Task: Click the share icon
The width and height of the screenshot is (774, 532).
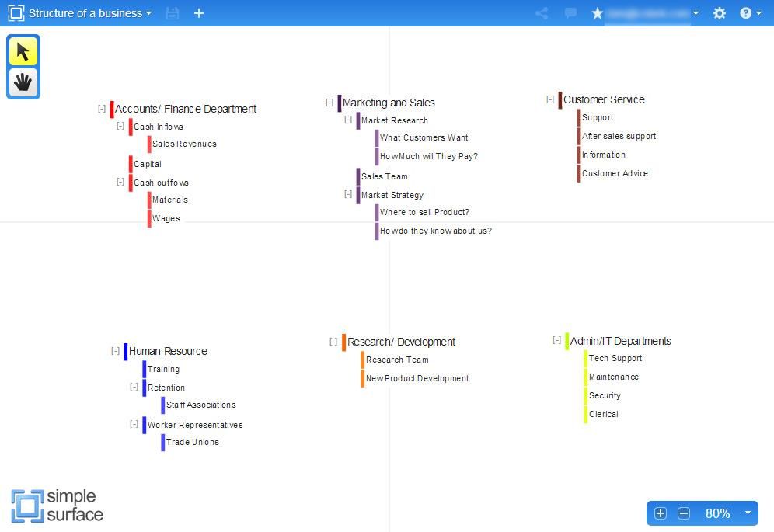Action: coord(542,13)
